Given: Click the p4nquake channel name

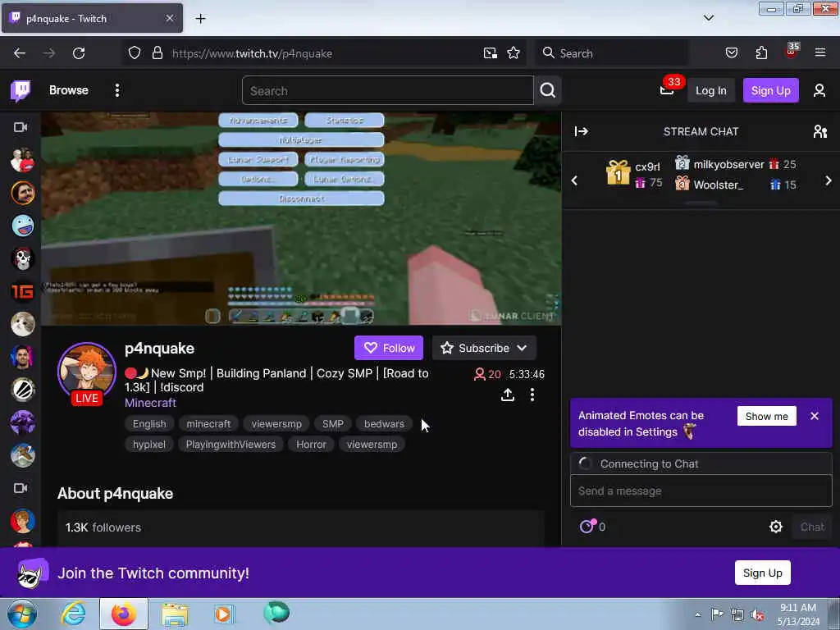Looking at the screenshot, I should [159, 348].
